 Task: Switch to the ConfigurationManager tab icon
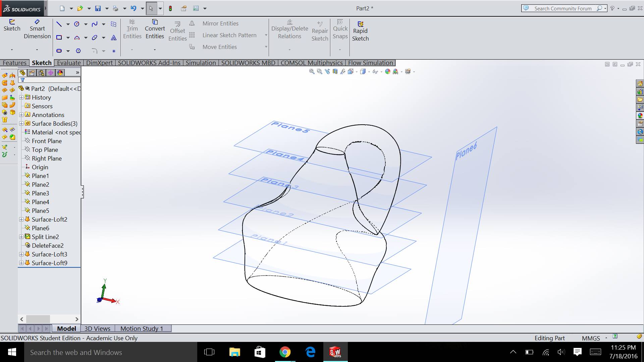tap(42, 72)
